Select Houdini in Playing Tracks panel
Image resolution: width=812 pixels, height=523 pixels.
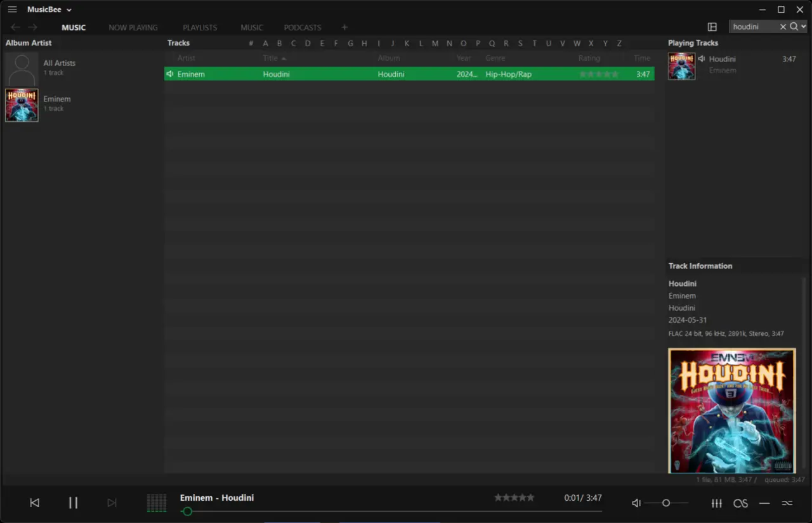coord(723,59)
